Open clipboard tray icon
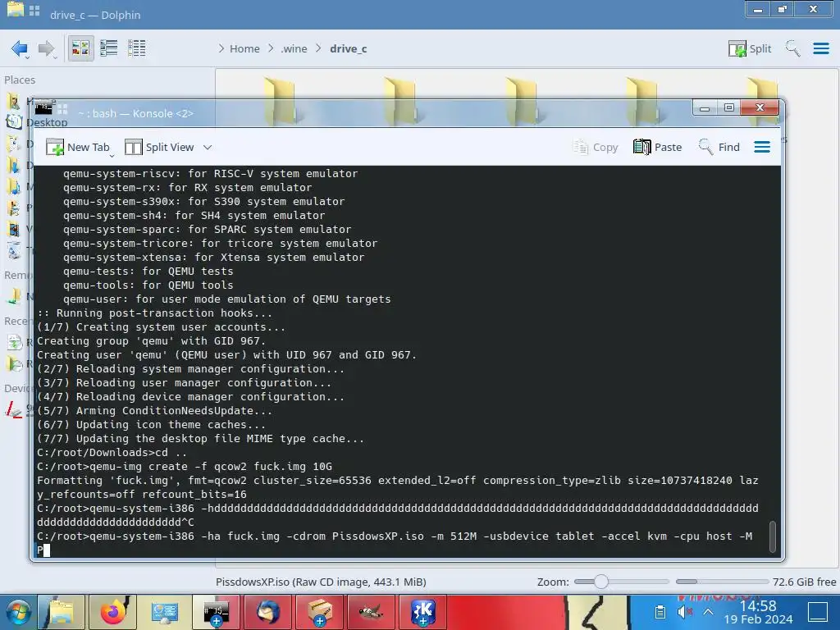The image size is (840, 630). [x=660, y=612]
